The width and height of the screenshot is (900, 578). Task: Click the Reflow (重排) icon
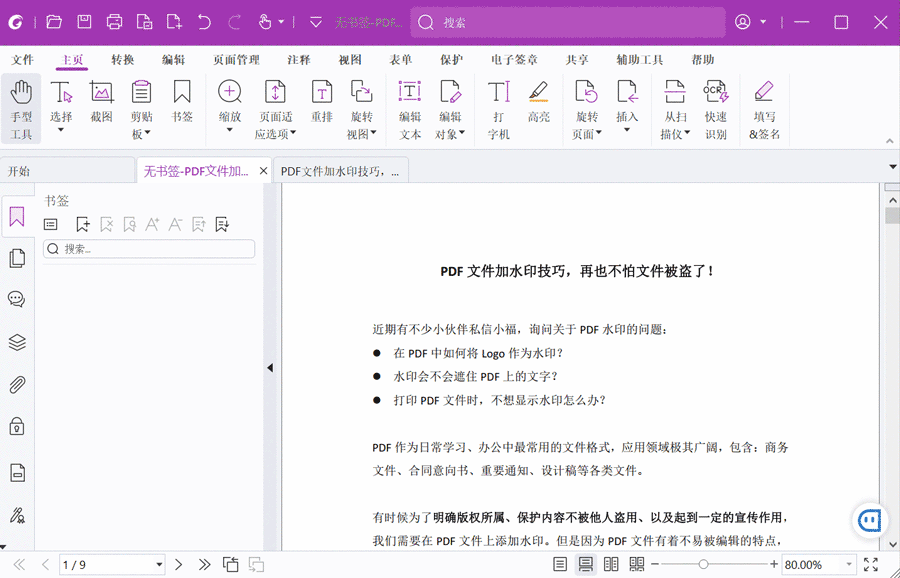[321, 102]
